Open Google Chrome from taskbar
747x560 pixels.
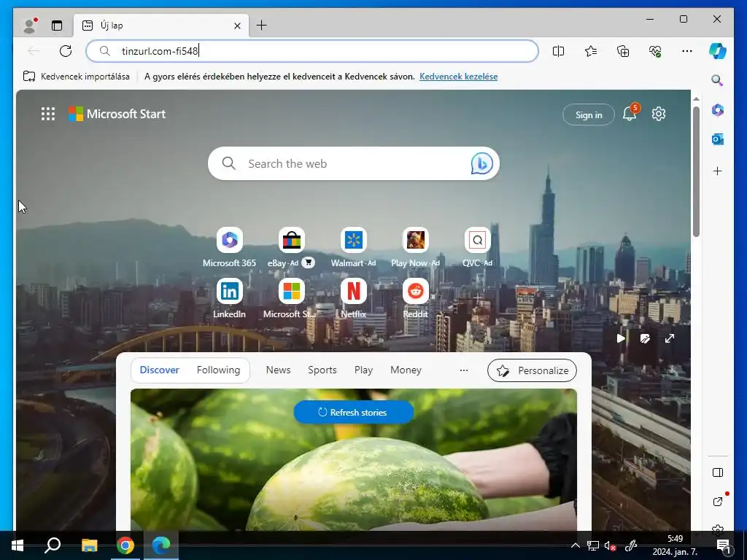pyautogui.click(x=125, y=545)
